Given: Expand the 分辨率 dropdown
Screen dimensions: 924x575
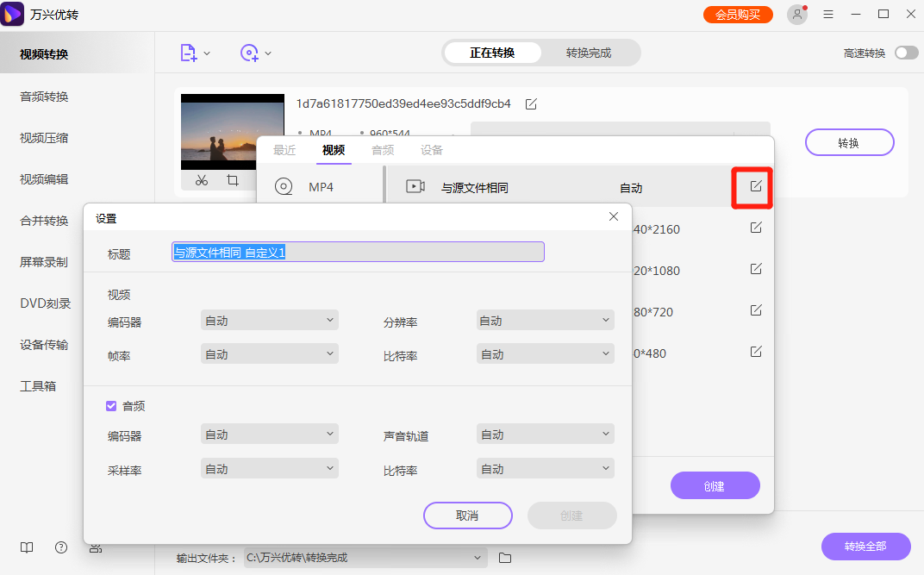Looking at the screenshot, I should [x=545, y=320].
